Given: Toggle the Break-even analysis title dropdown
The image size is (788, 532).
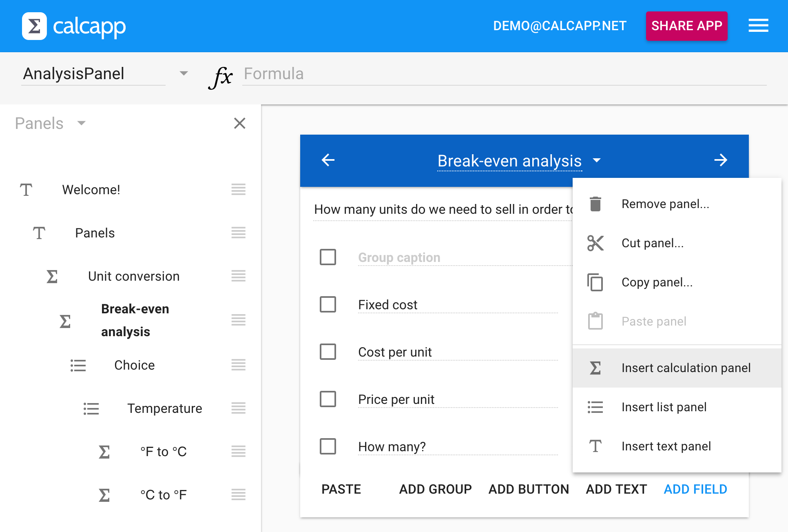Looking at the screenshot, I should [x=596, y=160].
